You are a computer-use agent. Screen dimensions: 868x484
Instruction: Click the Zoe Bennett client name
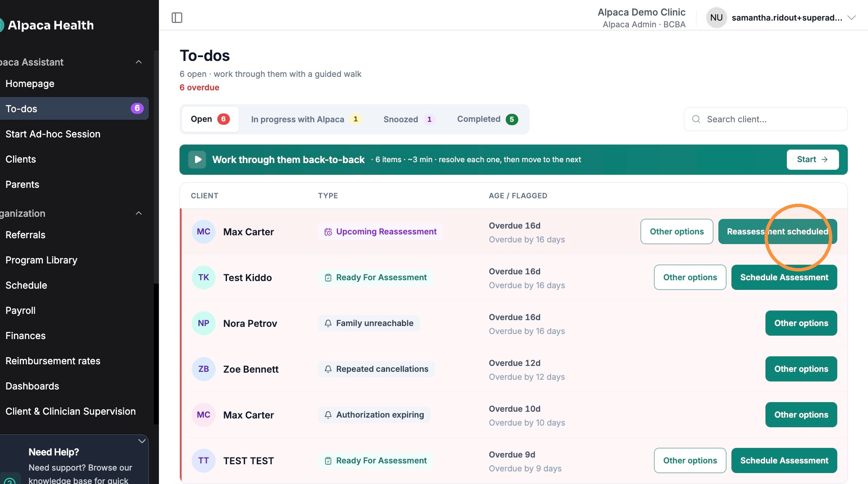251,369
